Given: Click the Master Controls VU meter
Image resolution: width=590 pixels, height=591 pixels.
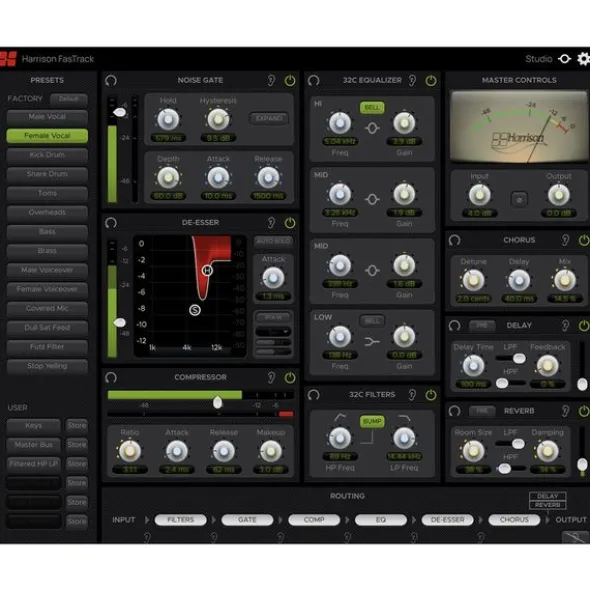Looking at the screenshot, I should pyautogui.click(x=519, y=127).
